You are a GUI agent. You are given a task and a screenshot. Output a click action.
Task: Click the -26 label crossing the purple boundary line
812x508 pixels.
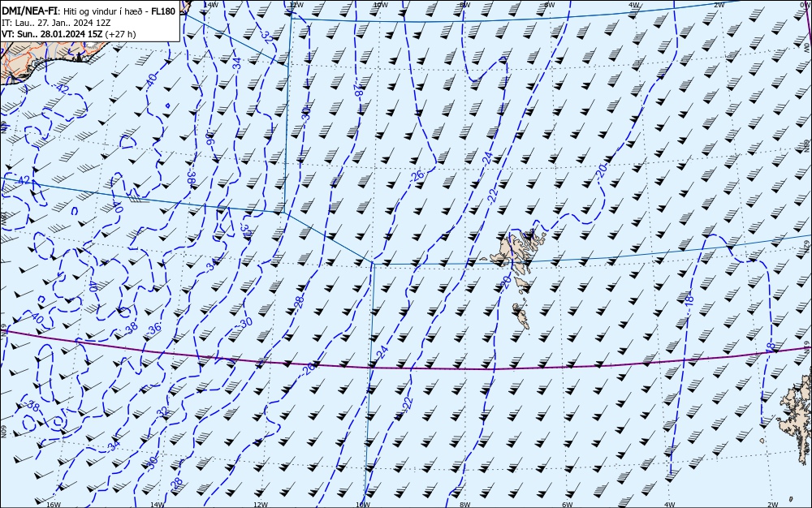coord(307,369)
